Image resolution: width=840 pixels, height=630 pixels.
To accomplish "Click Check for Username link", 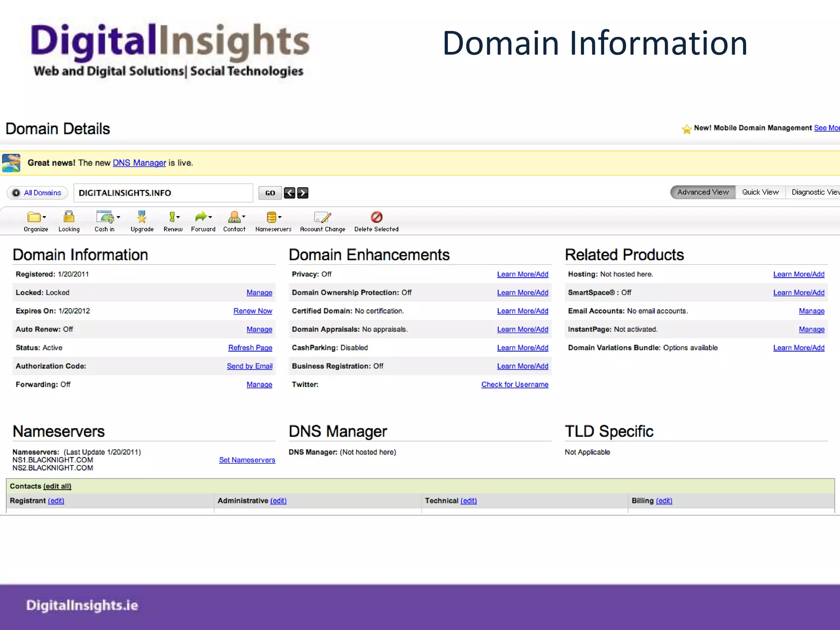I will pos(515,384).
